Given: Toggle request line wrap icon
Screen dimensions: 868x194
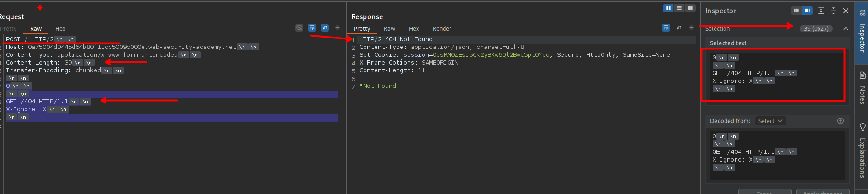Looking at the screenshot, I should tap(312, 28).
